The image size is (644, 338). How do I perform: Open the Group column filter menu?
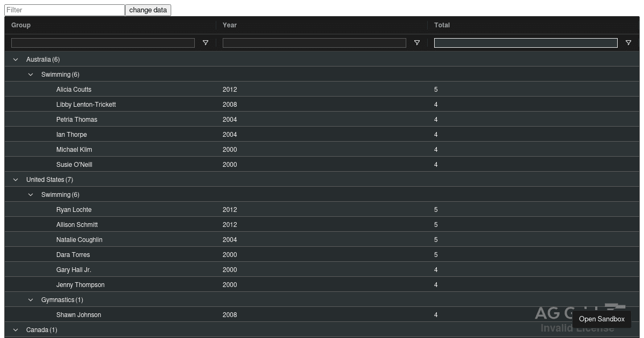(x=205, y=43)
